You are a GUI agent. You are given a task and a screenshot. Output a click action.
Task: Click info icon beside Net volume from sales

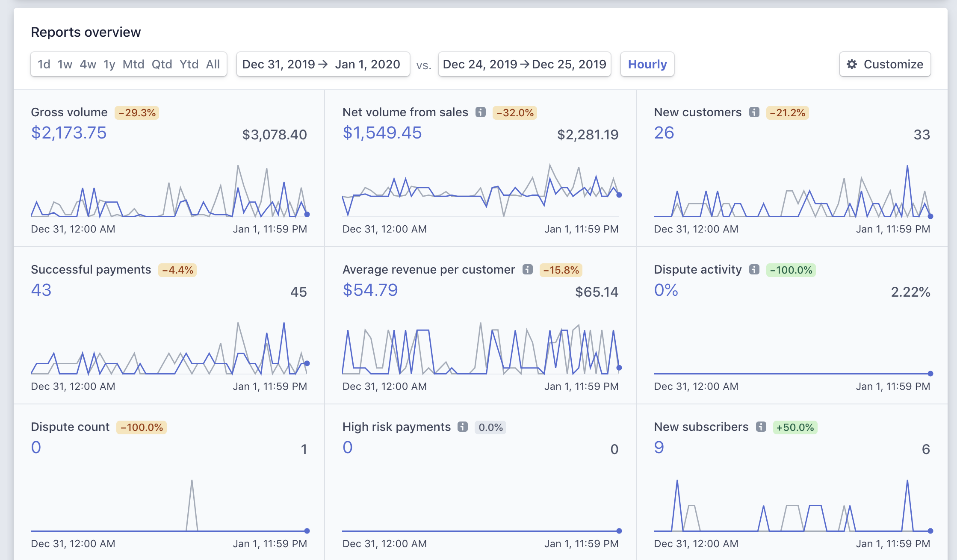pyautogui.click(x=481, y=112)
